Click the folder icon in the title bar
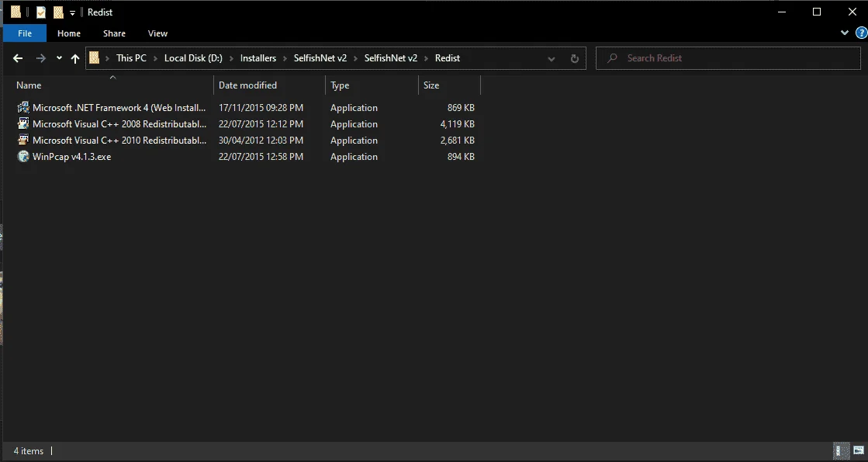This screenshot has height=462, width=868. [16, 12]
